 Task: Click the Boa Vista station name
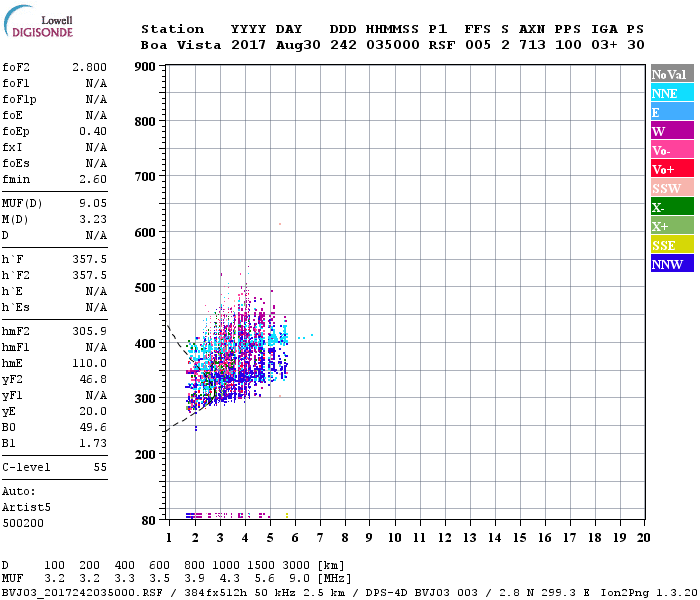click(181, 45)
